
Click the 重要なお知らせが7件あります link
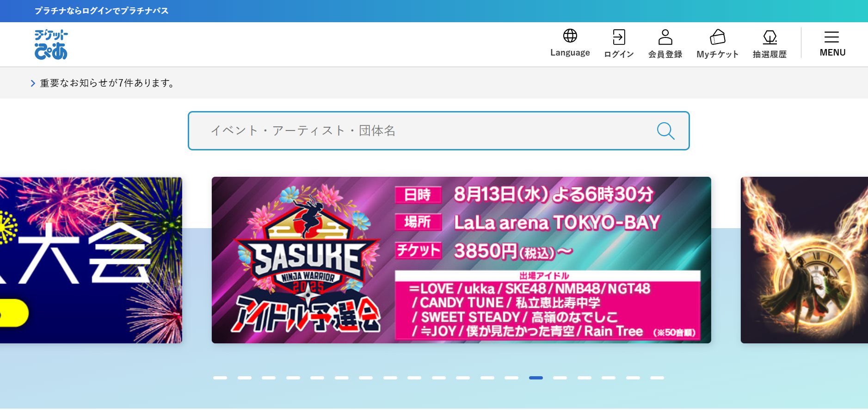click(x=108, y=83)
